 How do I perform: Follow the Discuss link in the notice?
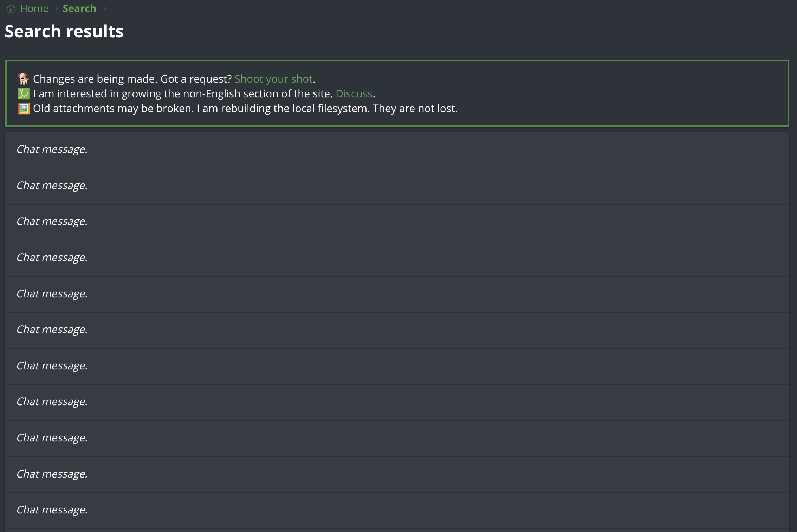tap(354, 93)
